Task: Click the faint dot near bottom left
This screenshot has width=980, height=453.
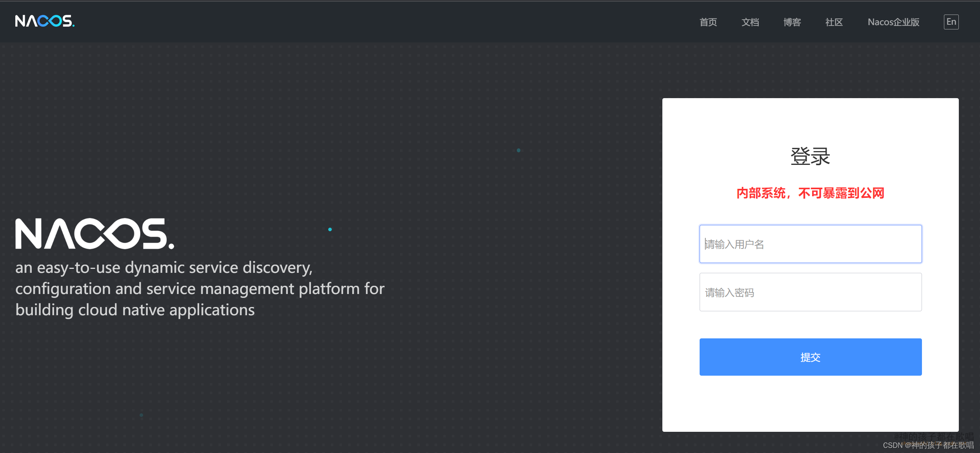Action: coord(141,415)
